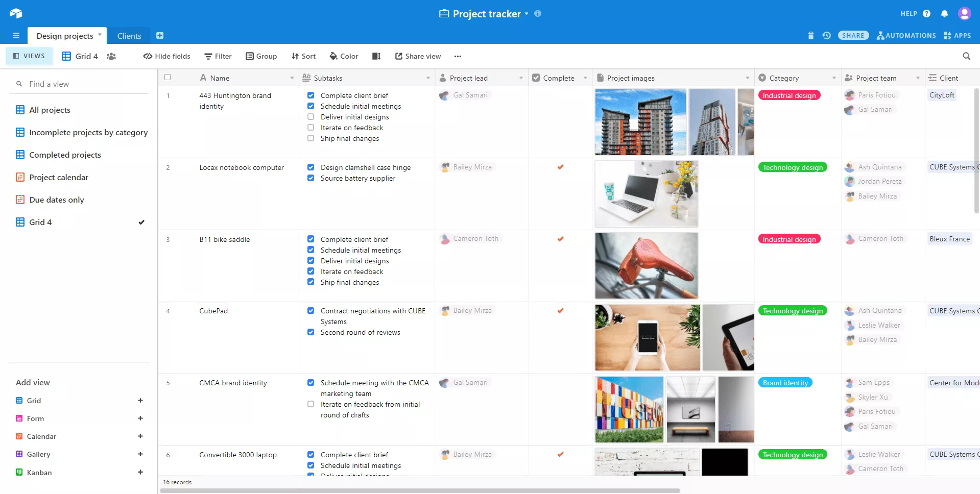Open the notifications bell
This screenshot has height=494, width=980.
(944, 14)
